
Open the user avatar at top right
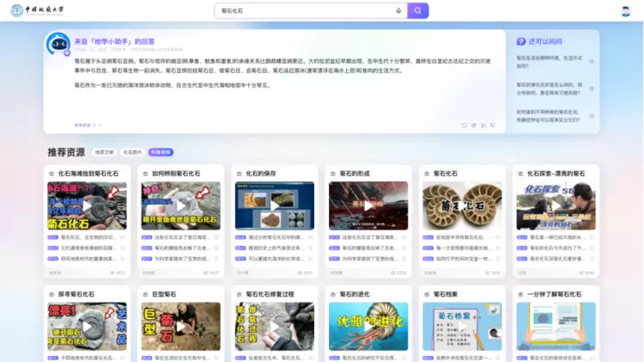626,11
